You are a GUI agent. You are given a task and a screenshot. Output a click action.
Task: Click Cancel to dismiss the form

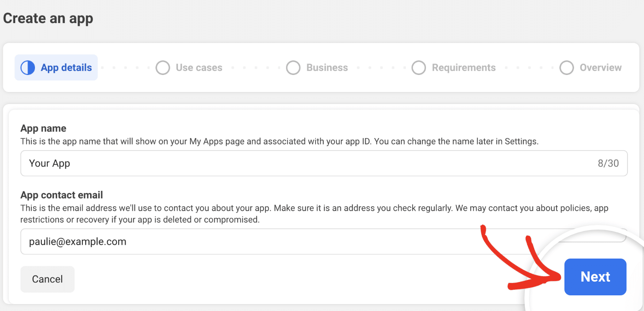click(x=47, y=279)
